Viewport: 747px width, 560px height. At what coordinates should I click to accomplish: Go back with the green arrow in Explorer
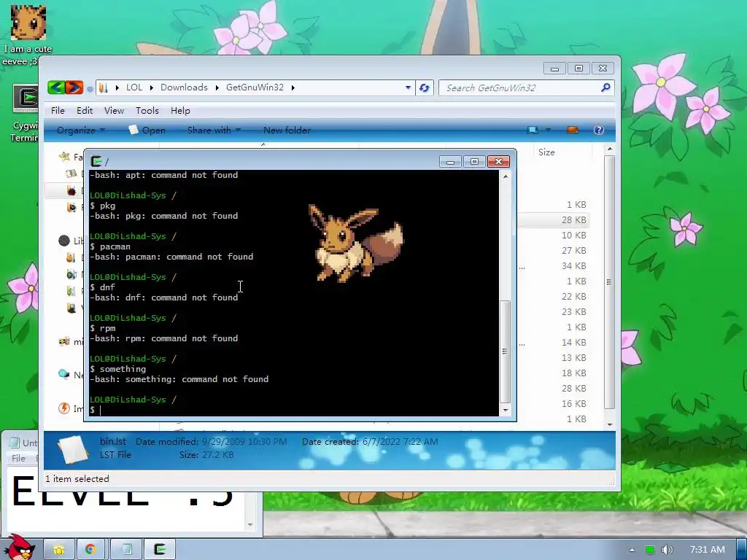(56, 87)
